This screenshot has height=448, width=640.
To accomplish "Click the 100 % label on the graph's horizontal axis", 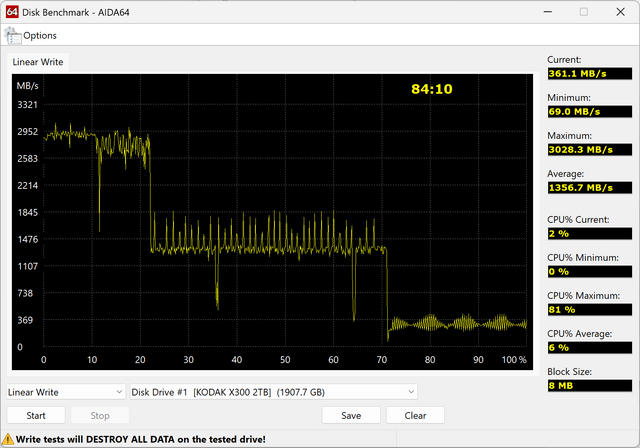I will click(x=514, y=359).
